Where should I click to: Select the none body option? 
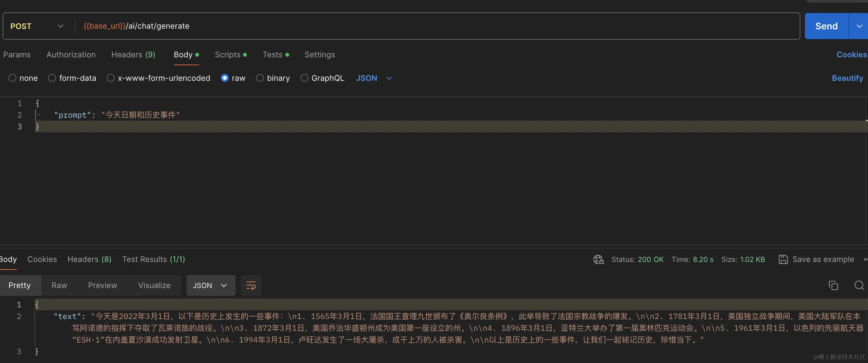pos(12,78)
